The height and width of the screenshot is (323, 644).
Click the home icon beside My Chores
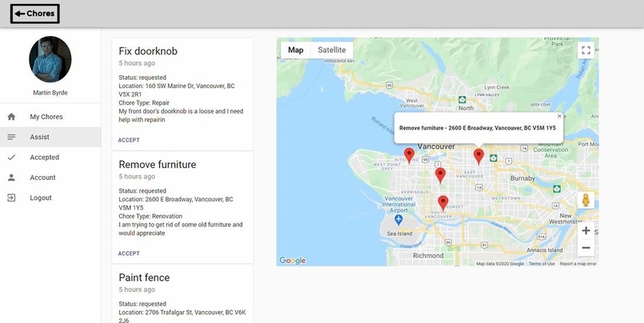(11, 117)
